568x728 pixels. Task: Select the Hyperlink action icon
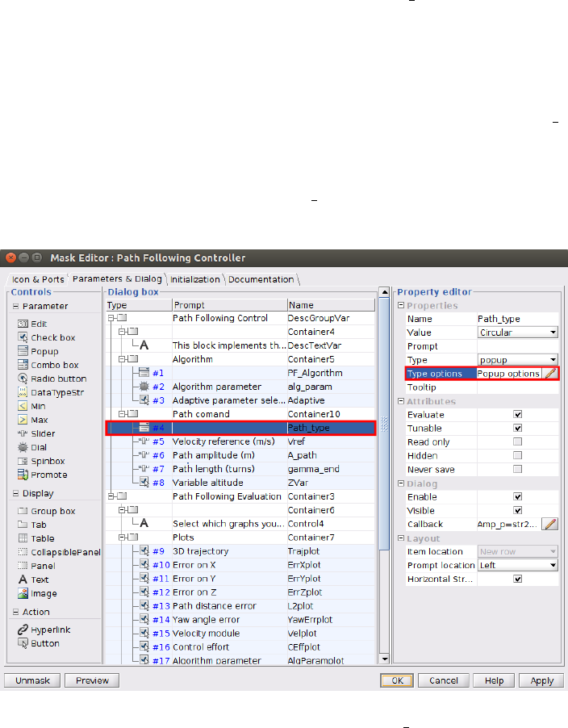(x=23, y=630)
